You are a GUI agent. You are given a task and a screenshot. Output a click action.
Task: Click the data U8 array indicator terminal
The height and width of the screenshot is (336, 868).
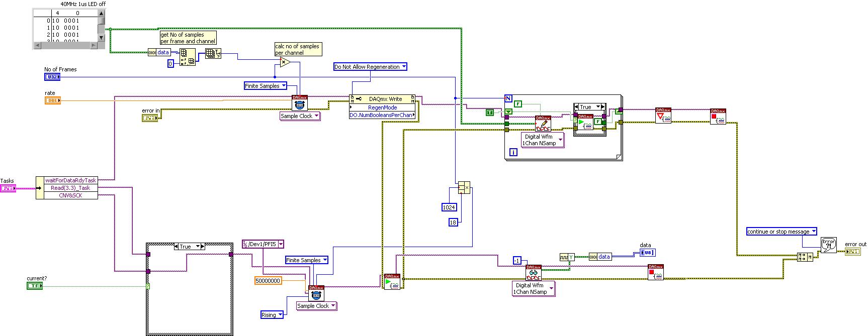click(x=648, y=253)
